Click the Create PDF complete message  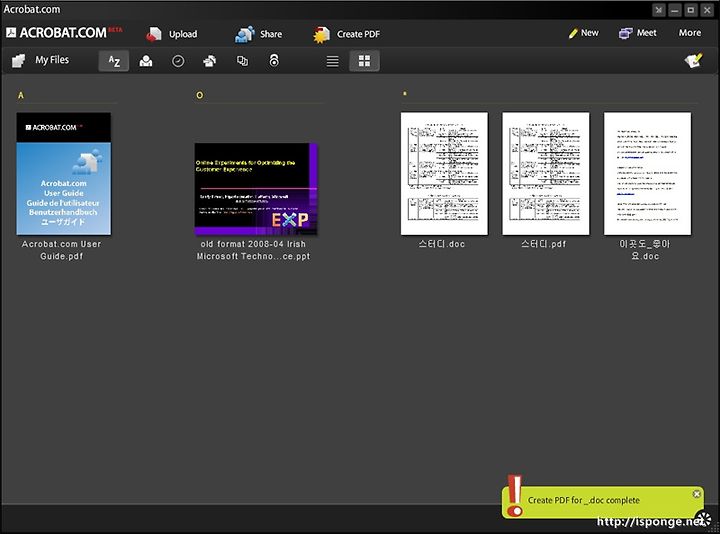point(584,500)
